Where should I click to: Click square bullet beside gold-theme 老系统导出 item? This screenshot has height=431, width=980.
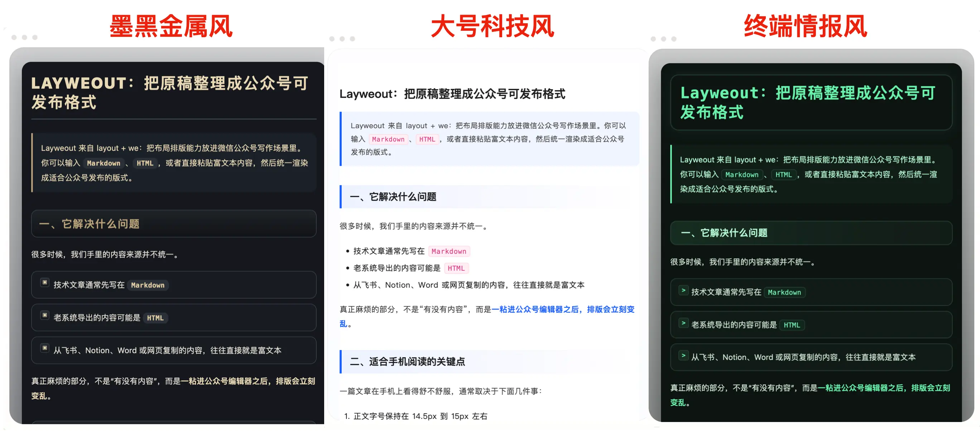(x=45, y=315)
